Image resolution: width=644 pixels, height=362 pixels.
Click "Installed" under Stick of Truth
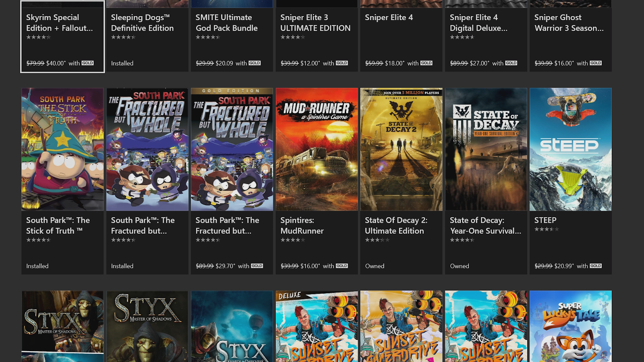click(37, 266)
